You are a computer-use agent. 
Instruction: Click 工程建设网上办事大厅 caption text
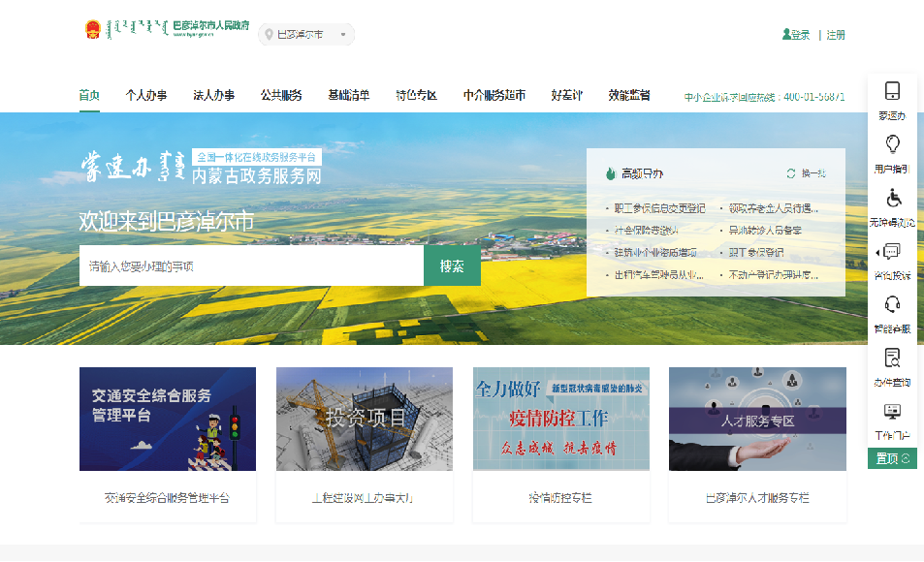click(363, 498)
